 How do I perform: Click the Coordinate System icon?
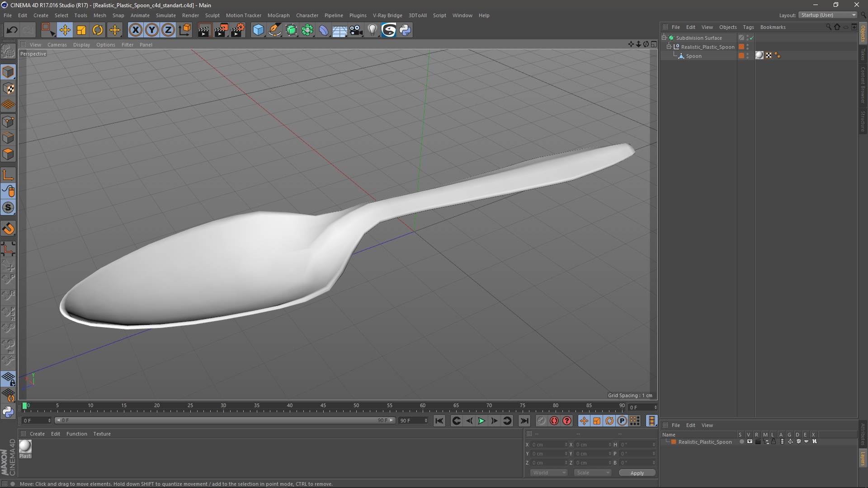click(x=184, y=30)
